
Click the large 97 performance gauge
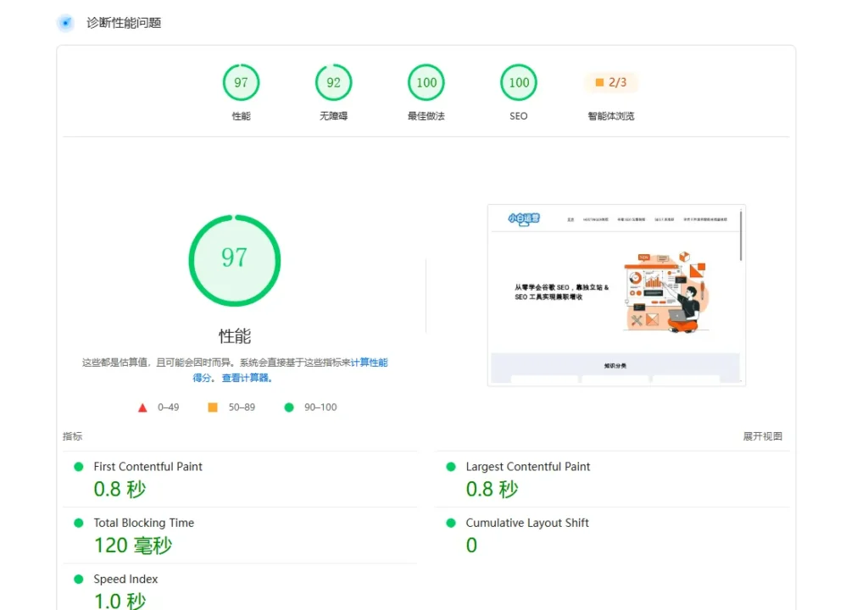click(234, 260)
